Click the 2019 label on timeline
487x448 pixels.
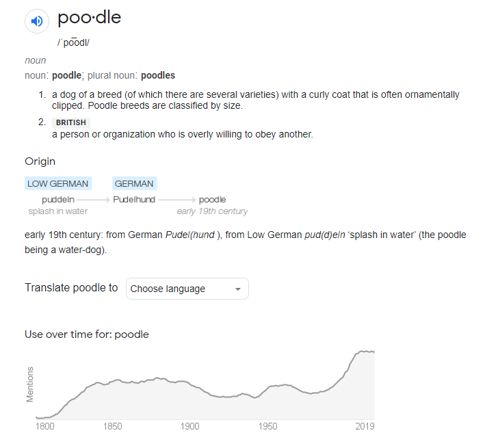364,427
